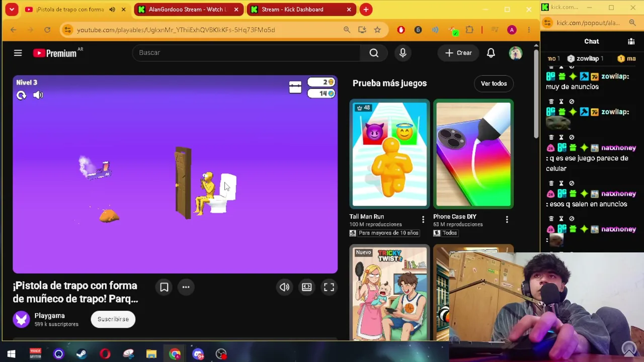Open OBS Studio from the taskbar
Screen dimensions: 644x362
[221, 354]
